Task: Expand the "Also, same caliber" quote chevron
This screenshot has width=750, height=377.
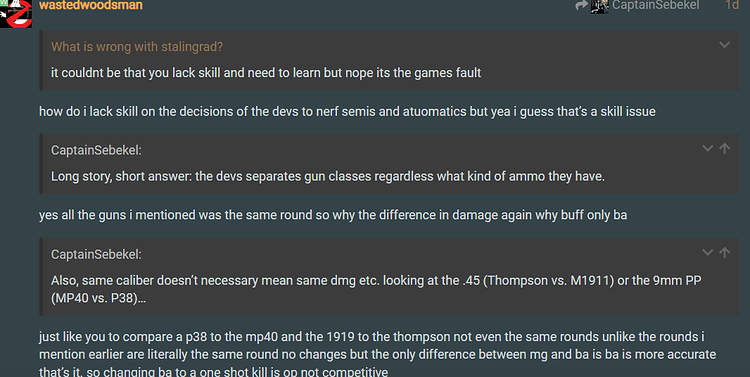Action: tap(707, 253)
